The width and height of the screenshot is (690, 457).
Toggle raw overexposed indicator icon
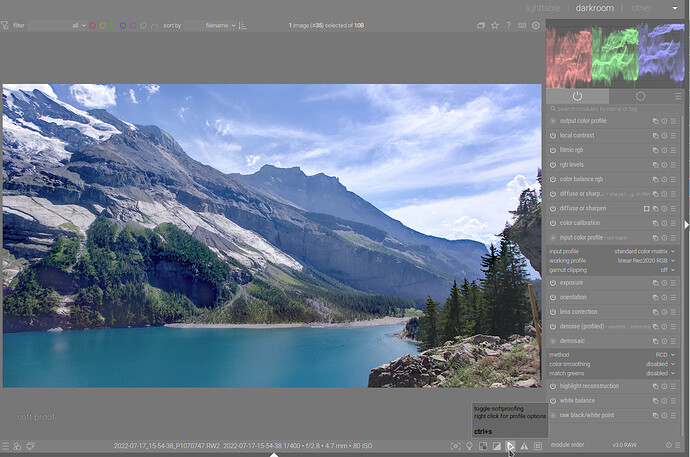click(482, 446)
